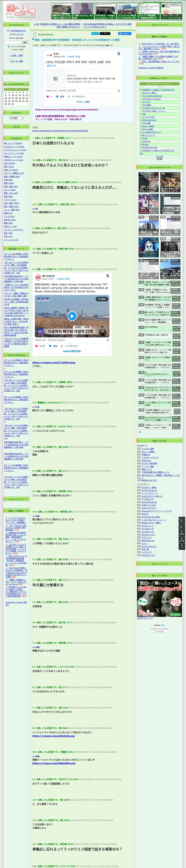Screen dimensions: 186x868
Task: Open 不思議.net blog link
Action: [146, 455]
